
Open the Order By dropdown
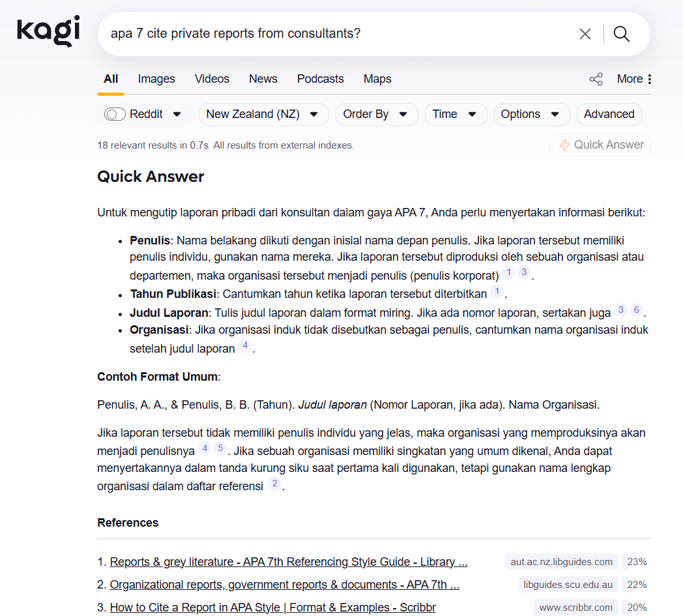(x=375, y=114)
